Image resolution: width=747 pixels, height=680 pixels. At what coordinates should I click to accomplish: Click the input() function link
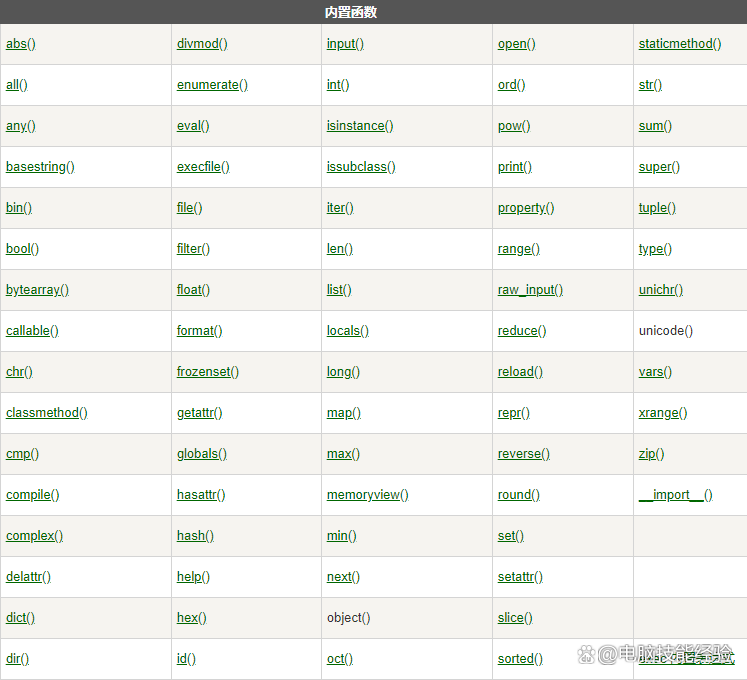click(345, 44)
